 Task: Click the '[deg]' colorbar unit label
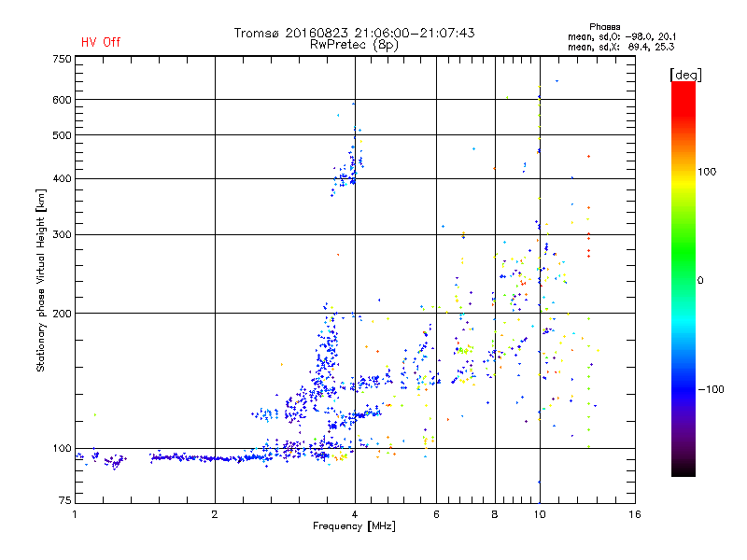[x=685, y=75]
